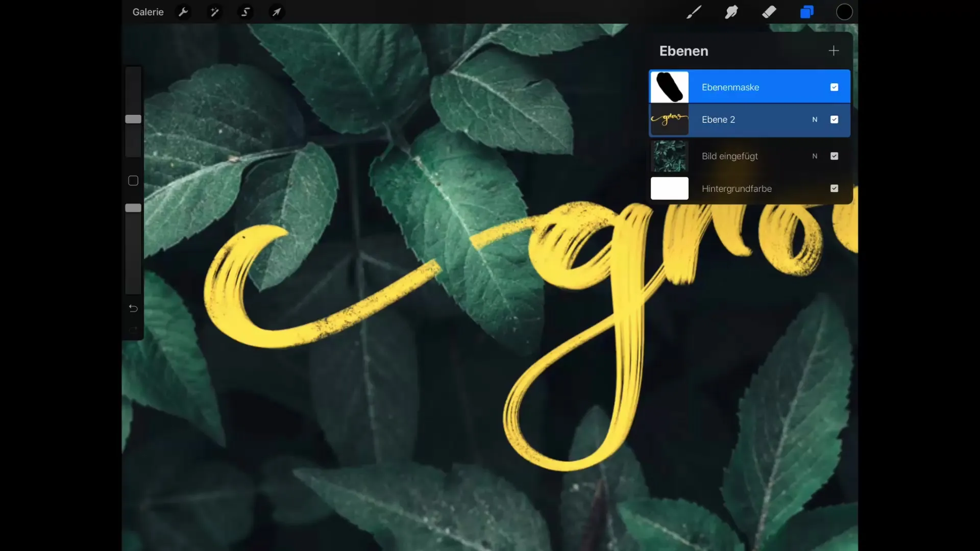The width and height of the screenshot is (980, 551).
Task: Select the Ebenenmaske layer row
Action: pyautogui.click(x=749, y=87)
